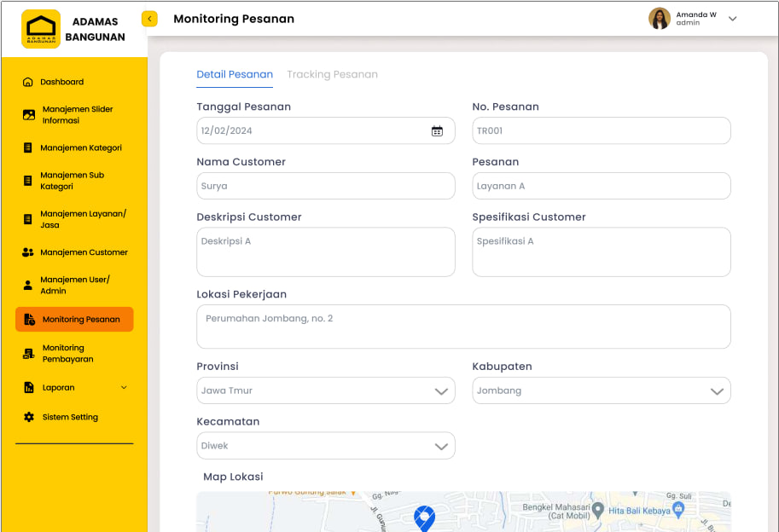Click the Sistem Setting gear icon

click(29, 417)
